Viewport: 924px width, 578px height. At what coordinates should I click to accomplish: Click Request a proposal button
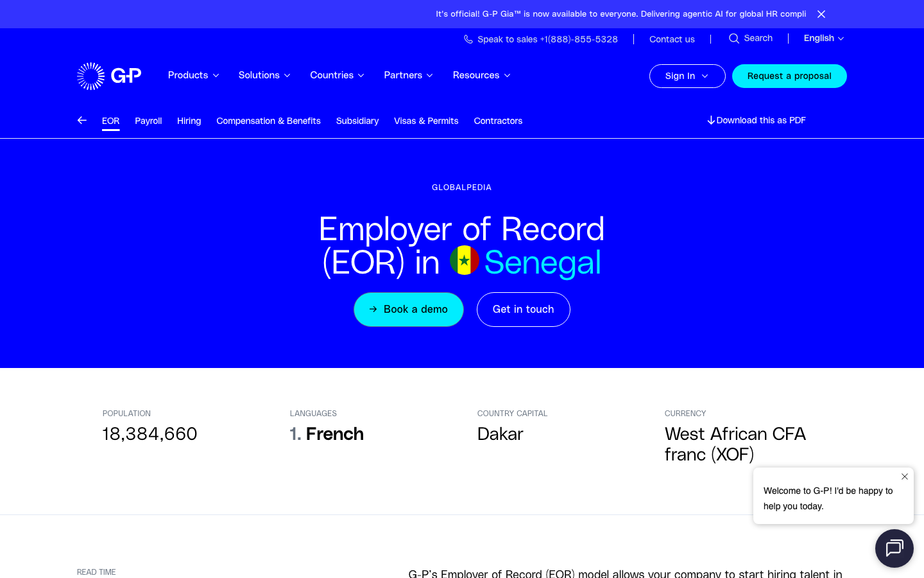[789, 76]
